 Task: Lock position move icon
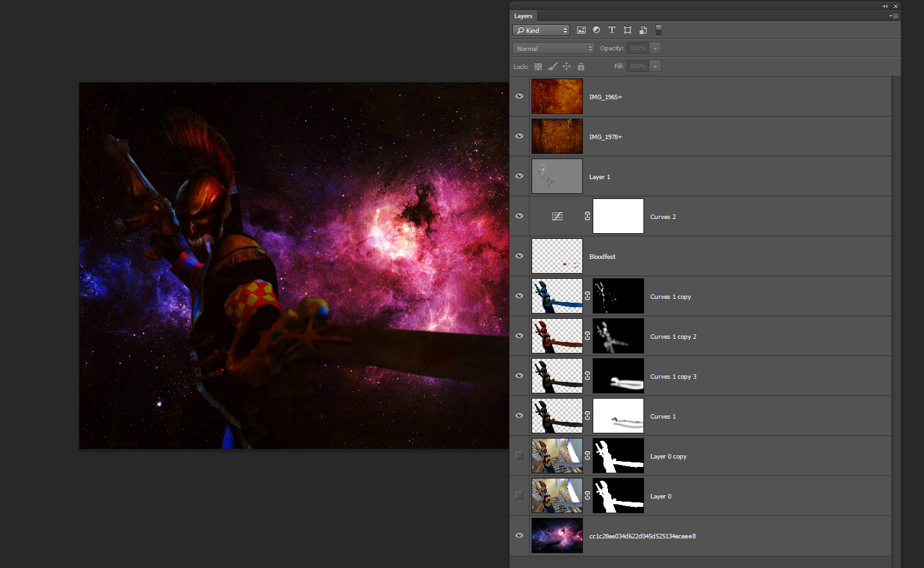click(x=567, y=66)
